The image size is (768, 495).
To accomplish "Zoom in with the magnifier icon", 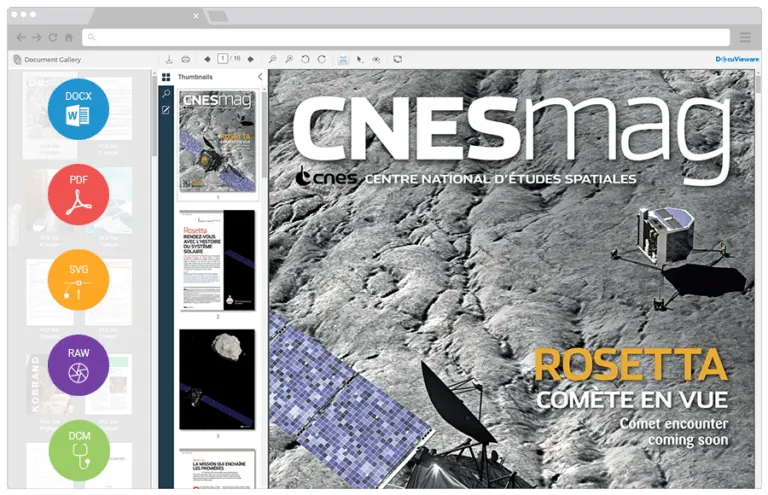I will point(289,59).
